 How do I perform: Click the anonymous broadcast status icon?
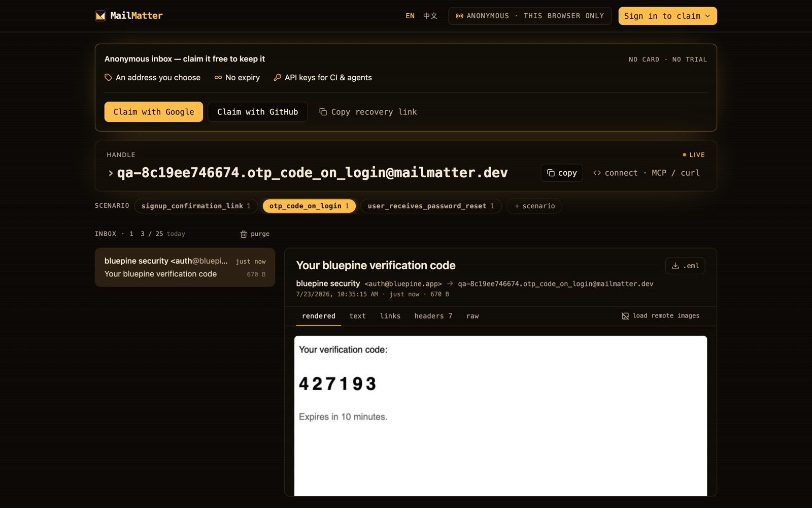point(459,16)
